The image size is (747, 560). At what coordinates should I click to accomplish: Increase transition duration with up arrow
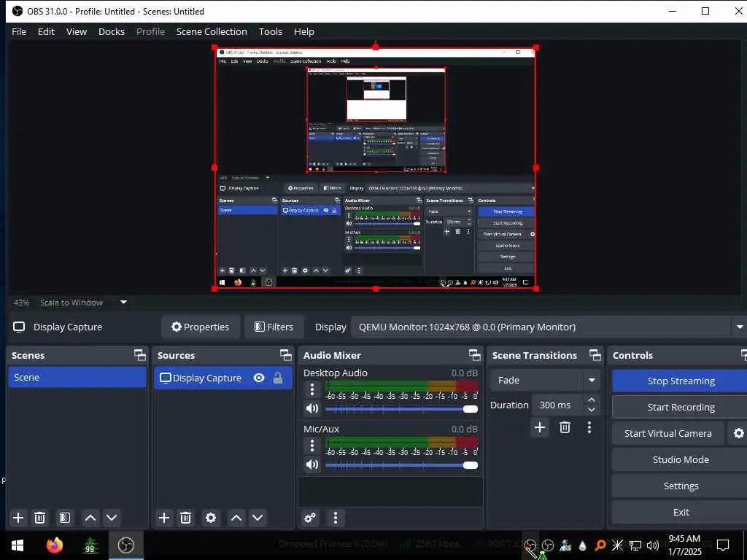click(x=591, y=400)
